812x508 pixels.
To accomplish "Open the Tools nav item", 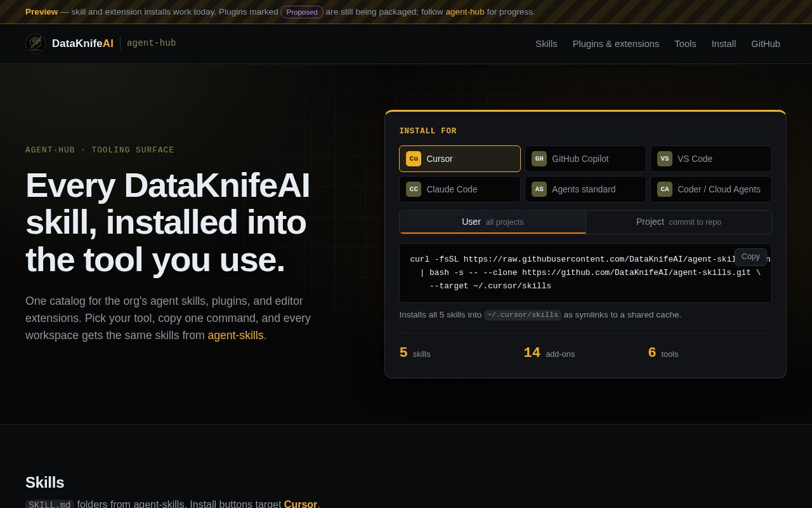I will point(685,44).
